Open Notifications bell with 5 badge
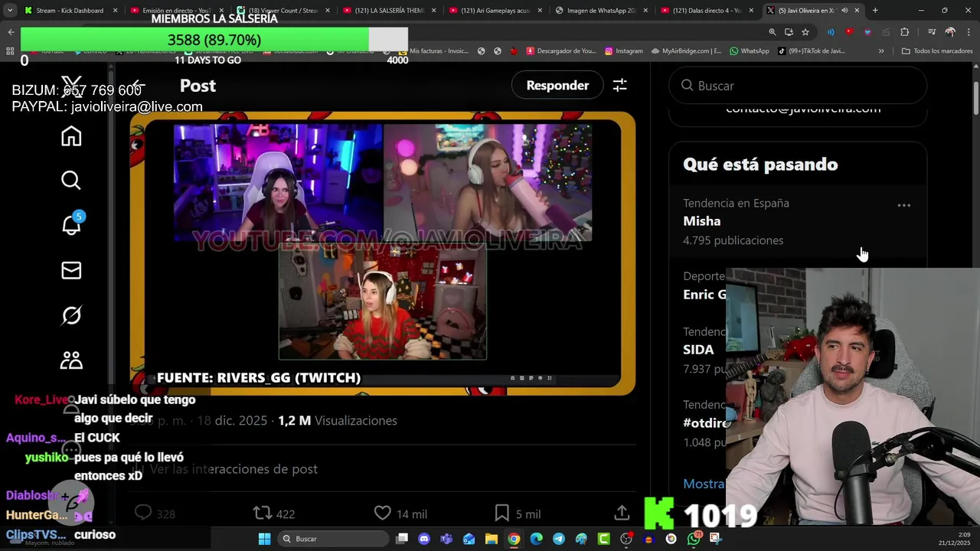Viewport: 980px width, 551px height. [x=72, y=225]
